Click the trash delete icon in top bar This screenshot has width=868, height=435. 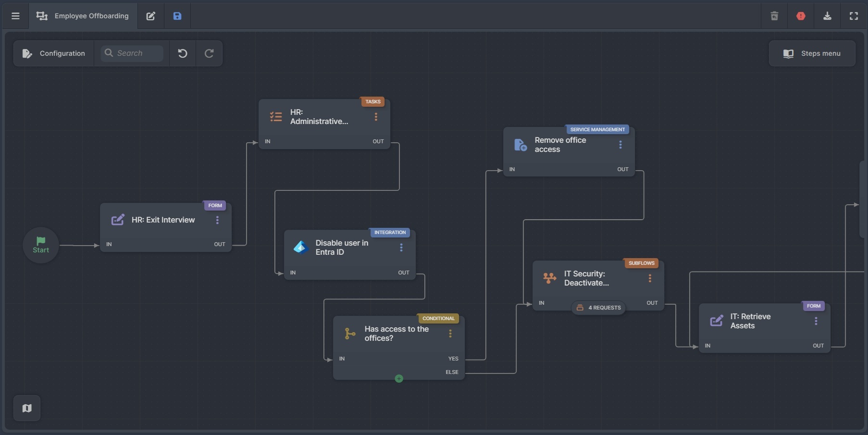point(774,16)
